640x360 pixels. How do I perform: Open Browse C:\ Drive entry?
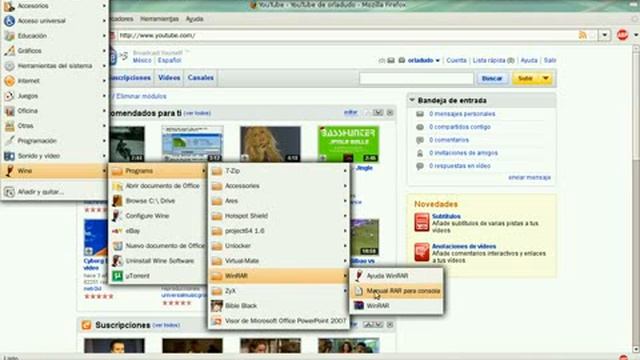click(158, 201)
